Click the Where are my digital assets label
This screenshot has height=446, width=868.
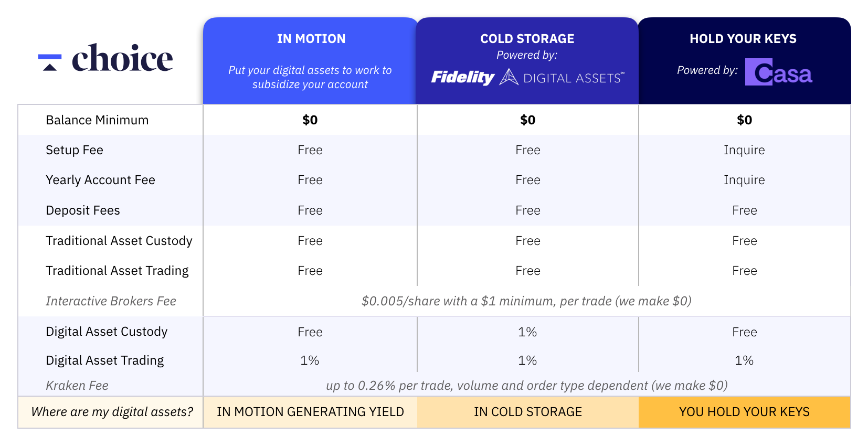pyautogui.click(x=112, y=412)
